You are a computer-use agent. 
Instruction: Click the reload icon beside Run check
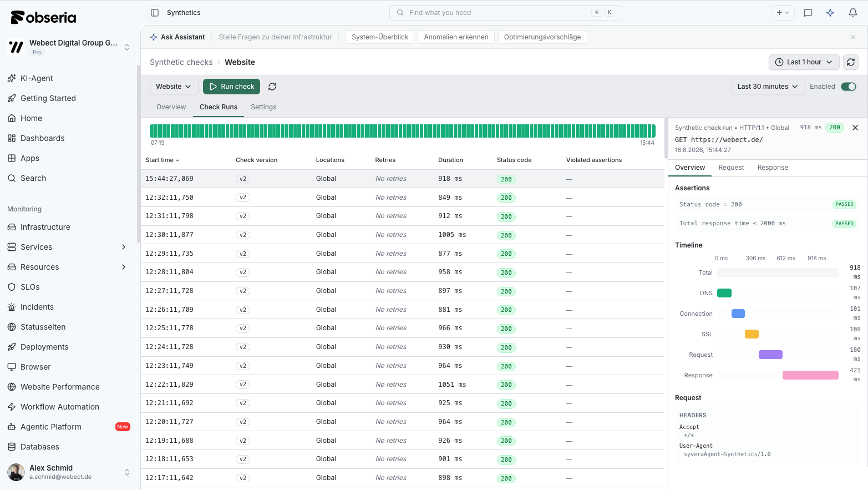pos(272,87)
